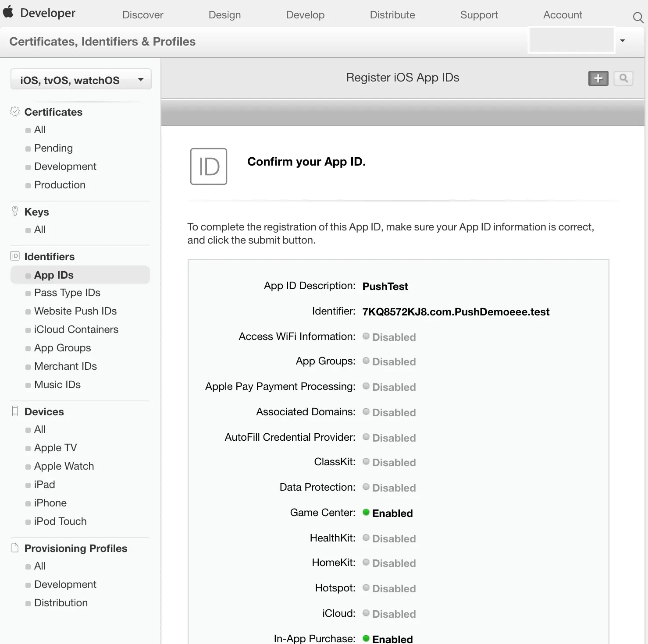Click the Identifiers heading

tap(50, 257)
